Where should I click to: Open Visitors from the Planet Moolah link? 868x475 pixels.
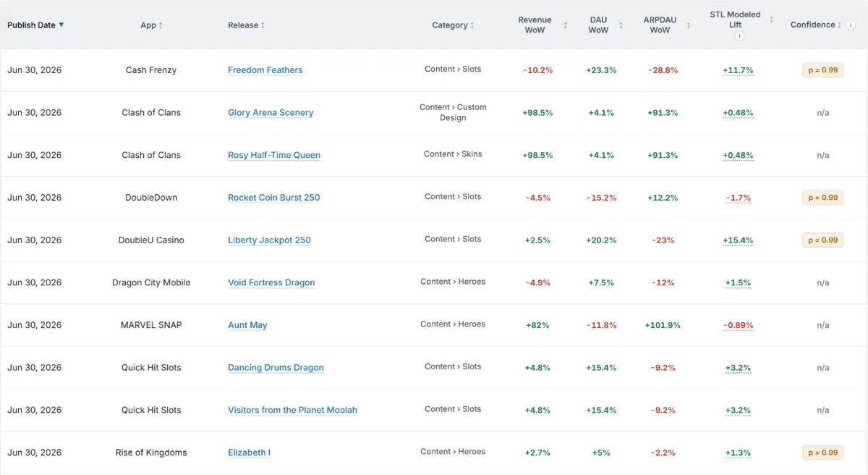click(292, 411)
